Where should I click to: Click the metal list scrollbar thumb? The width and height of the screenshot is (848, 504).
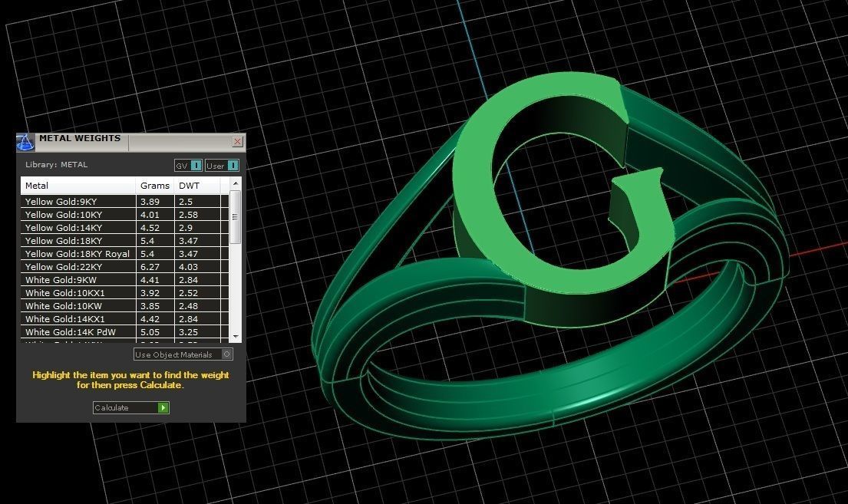click(x=236, y=217)
